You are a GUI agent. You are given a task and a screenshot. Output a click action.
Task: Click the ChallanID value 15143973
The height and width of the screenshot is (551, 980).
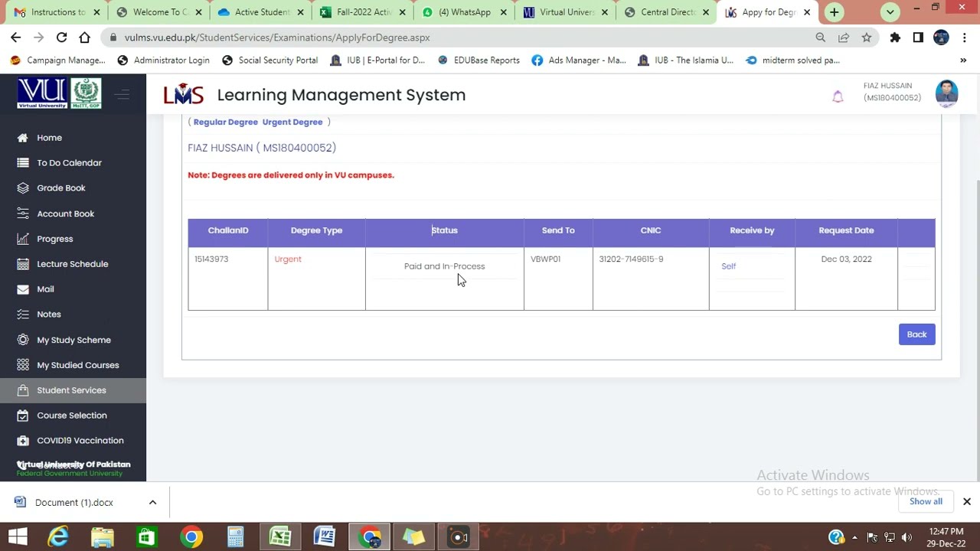211,259
